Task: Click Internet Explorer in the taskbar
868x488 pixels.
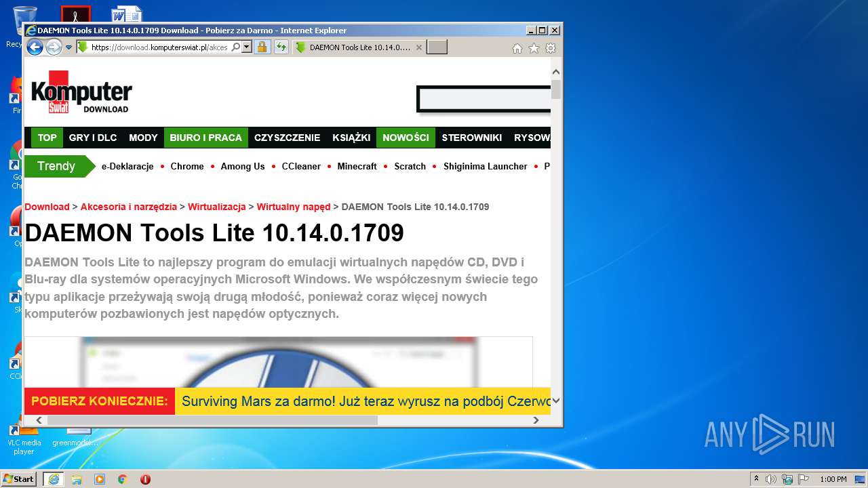Action: click(54, 479)
